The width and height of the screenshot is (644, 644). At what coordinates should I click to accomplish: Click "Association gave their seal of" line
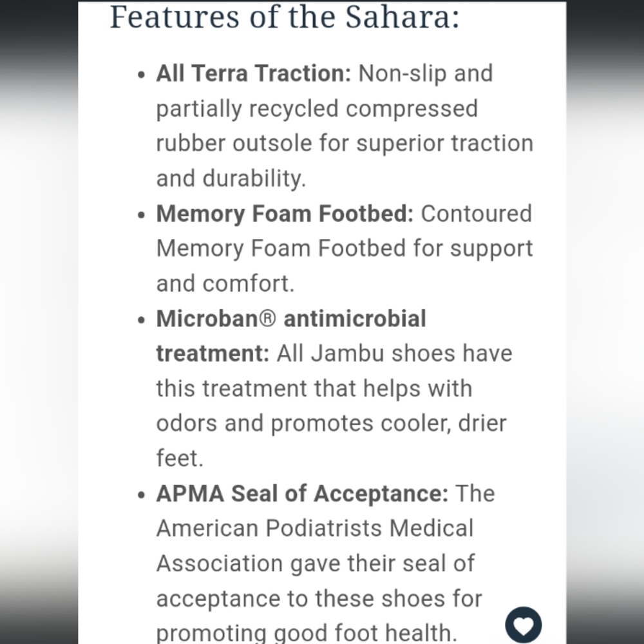point(316,563)
